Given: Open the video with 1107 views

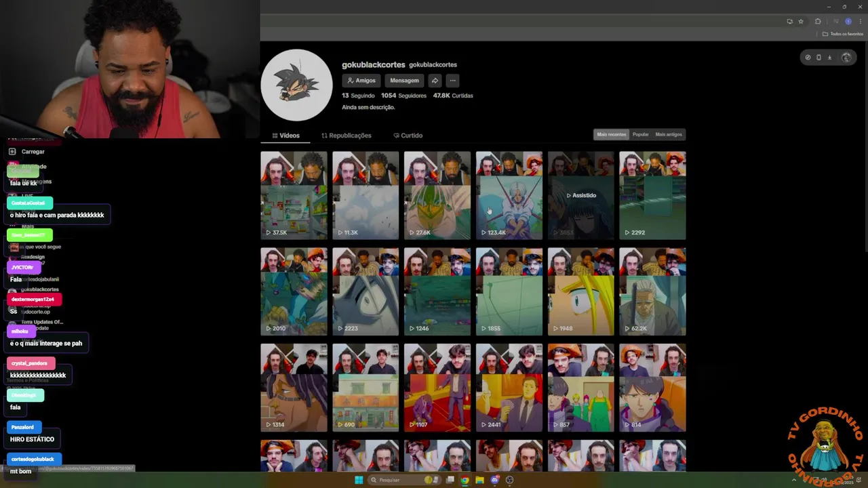Looking at the screenshot, I should (x=437, y=388).
